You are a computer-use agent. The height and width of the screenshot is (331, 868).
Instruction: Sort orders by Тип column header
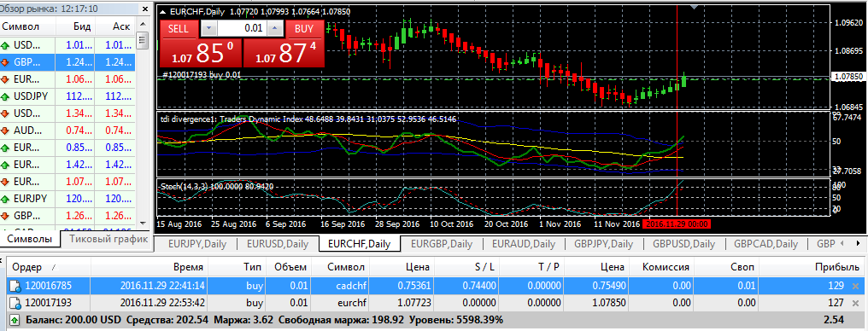[x=238, y=268]
